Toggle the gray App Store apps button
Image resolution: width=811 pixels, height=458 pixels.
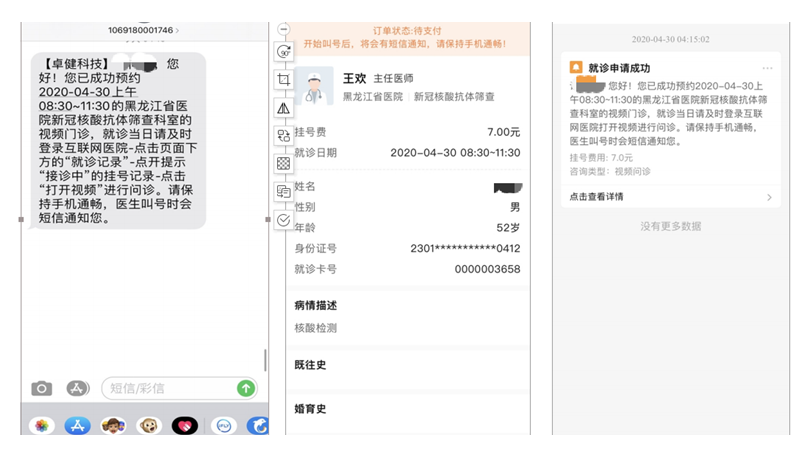pos(78,388)
